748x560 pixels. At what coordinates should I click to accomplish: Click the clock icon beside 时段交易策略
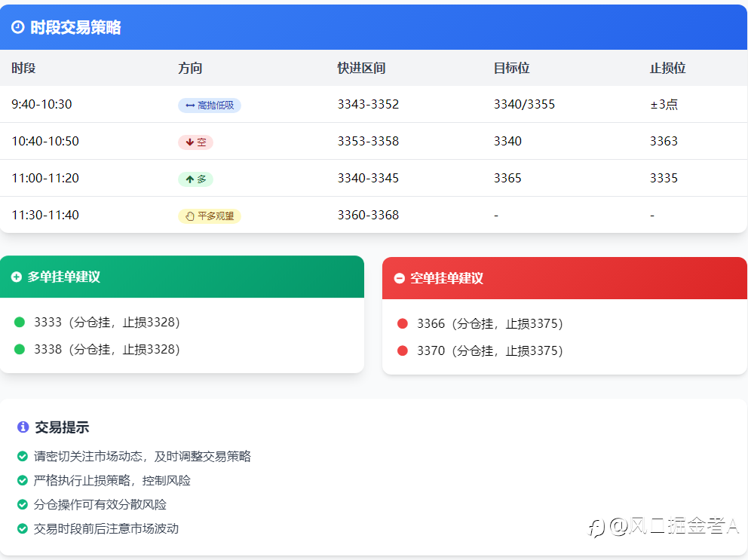click(x=17, y=27)
